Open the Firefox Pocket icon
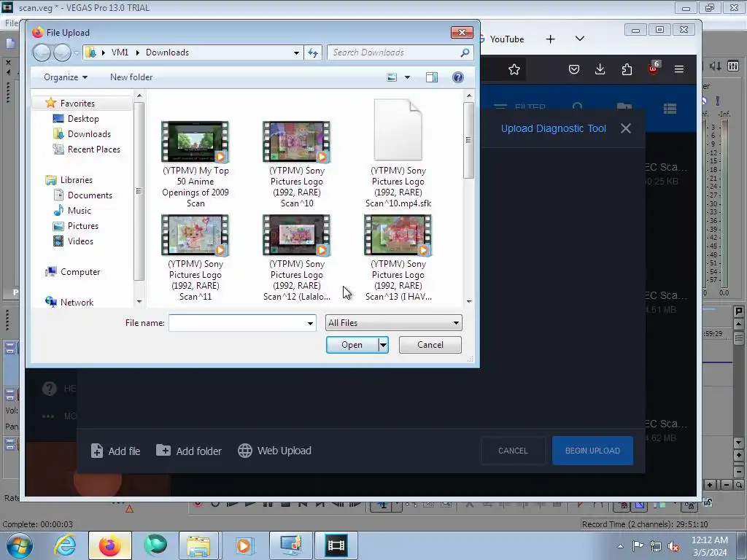 coord(574,69)
